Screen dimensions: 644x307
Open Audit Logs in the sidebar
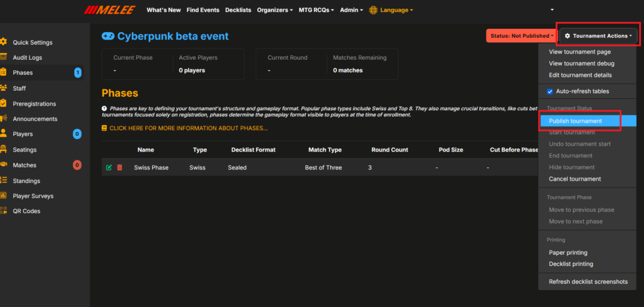[27, 57]
